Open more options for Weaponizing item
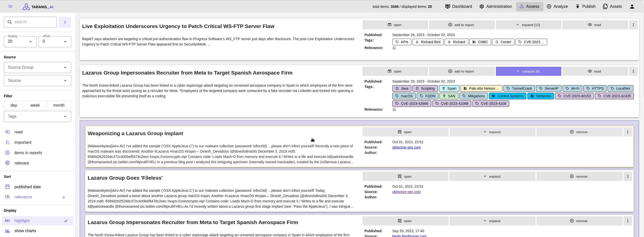The image size is (644, 237). pos(628,132)
